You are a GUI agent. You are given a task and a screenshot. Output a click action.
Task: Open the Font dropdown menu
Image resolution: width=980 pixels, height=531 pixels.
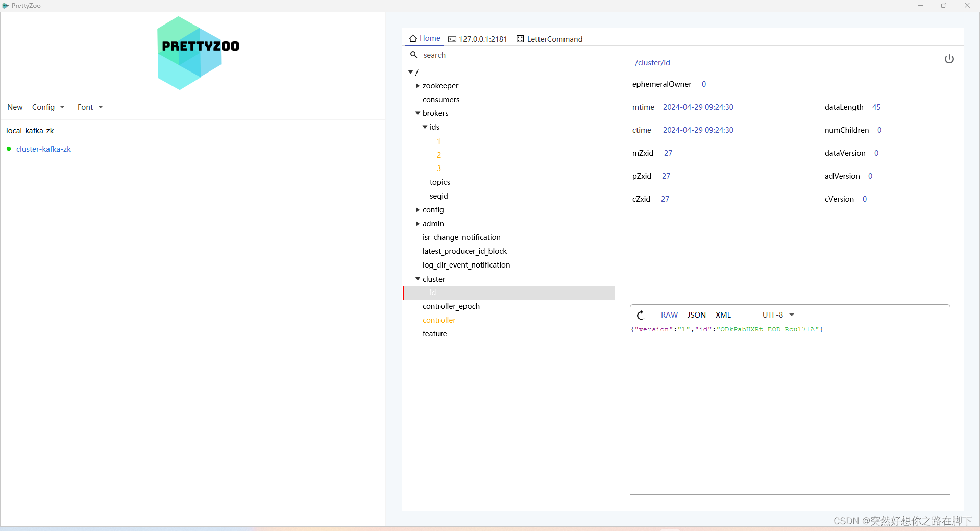tap(90, 107)
